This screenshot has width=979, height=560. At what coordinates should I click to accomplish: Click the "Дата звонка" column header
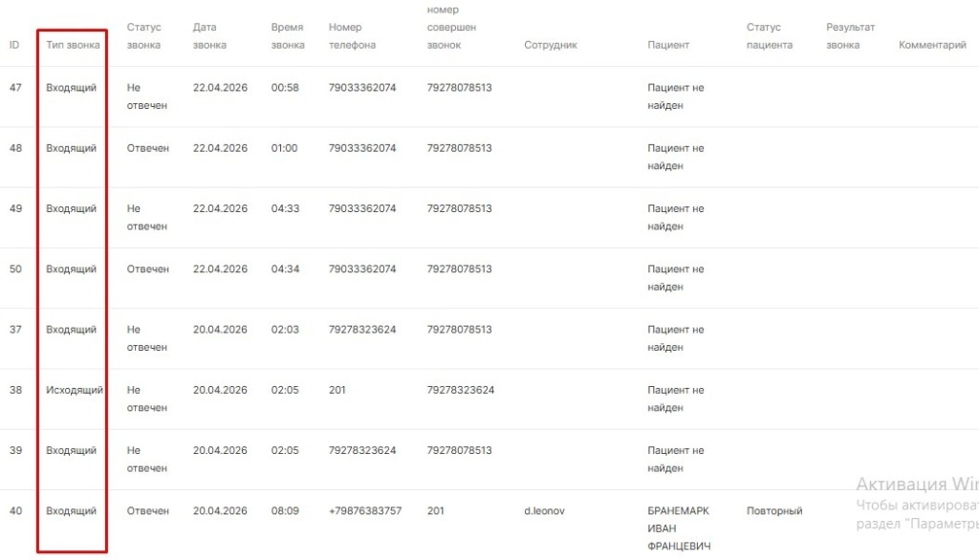209,36
